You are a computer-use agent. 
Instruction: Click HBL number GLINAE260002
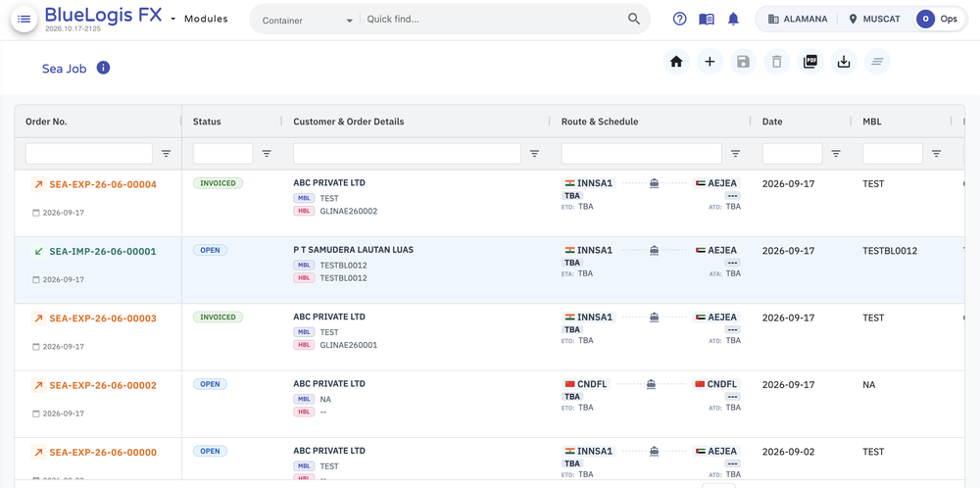pos(349,212)
